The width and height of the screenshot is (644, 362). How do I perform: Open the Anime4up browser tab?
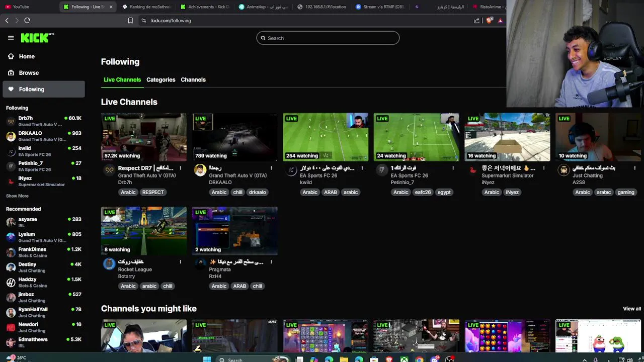(264, 7)
